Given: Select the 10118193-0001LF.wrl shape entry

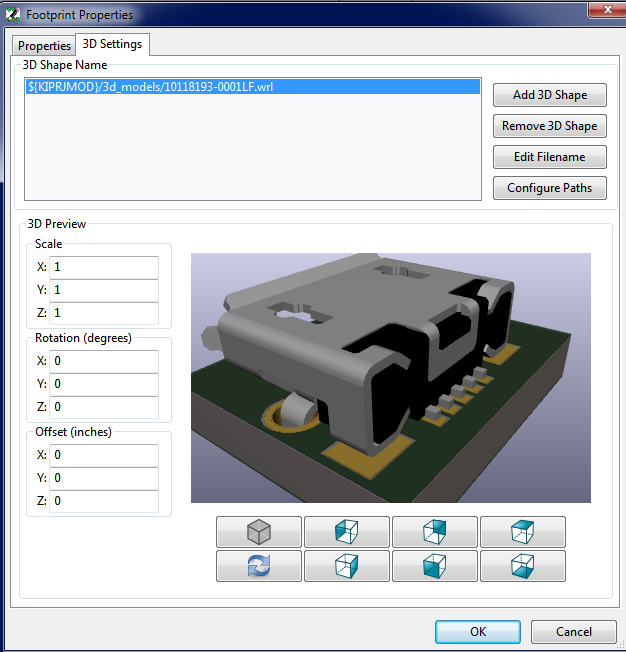Looking at the screenshot, I should click(252, 87).
